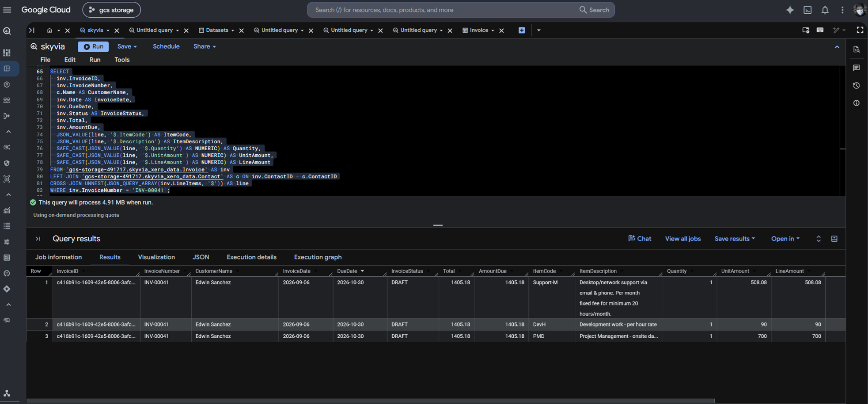This screenshot has width=868, height=404.
Task: Open the Datasets tab
Action: click(x=217, y=30)
